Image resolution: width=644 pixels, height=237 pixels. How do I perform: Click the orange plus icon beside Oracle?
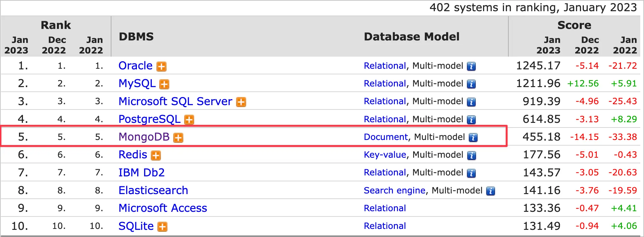[161, 67]
